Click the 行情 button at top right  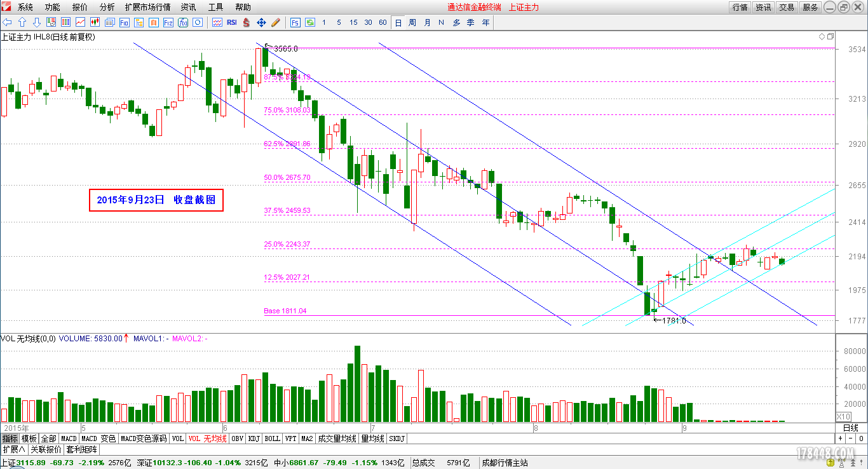[x=740, y=7]
